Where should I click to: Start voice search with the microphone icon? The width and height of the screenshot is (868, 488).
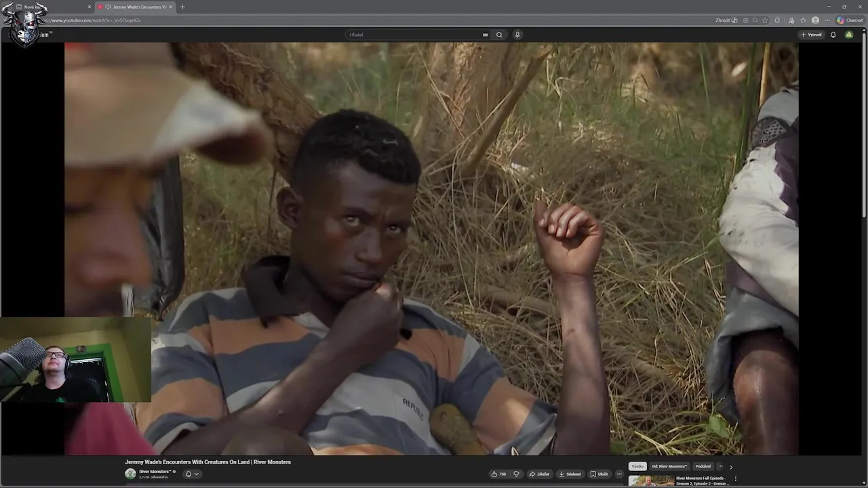(517, 35)
